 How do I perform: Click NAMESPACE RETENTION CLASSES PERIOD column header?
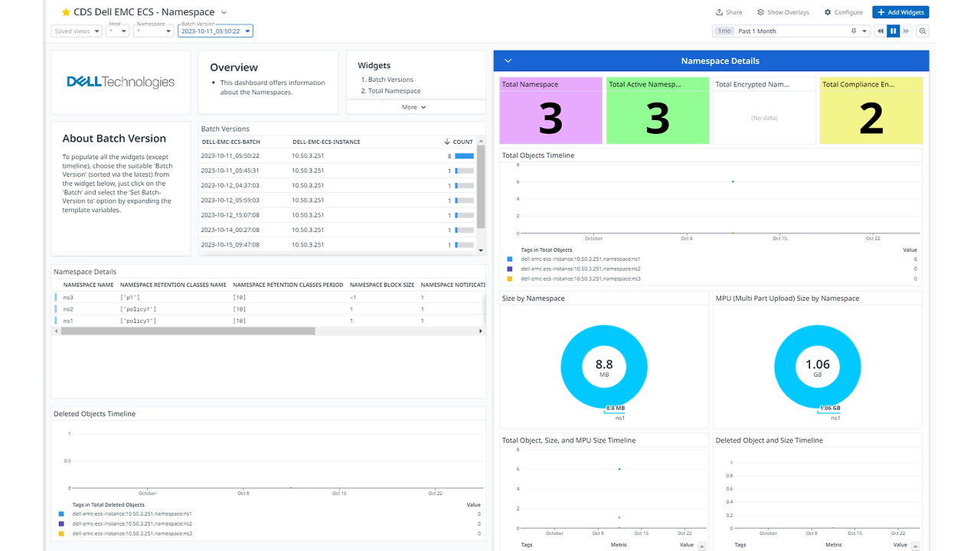click(x=288, y=285)
